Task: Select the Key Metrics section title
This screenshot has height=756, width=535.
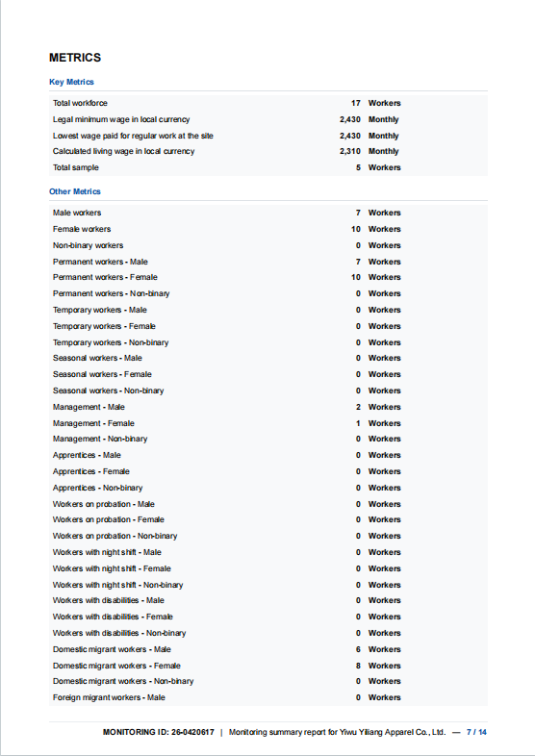Action: [x=71, y=82]
